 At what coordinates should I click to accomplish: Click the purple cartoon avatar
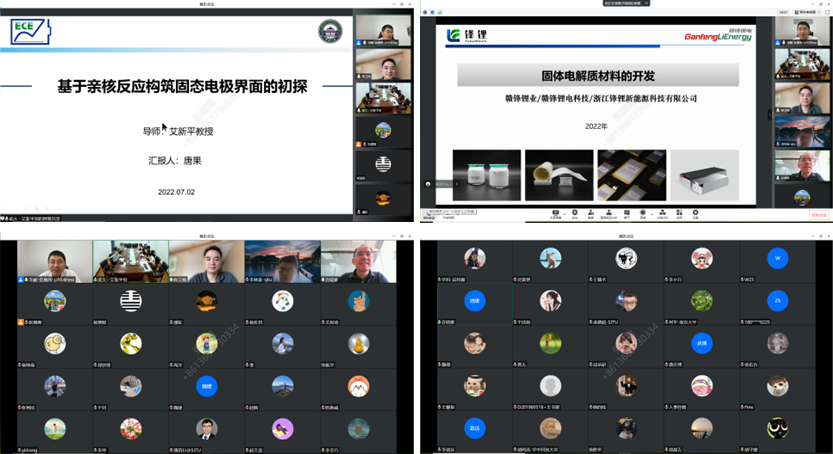[283, 429]
